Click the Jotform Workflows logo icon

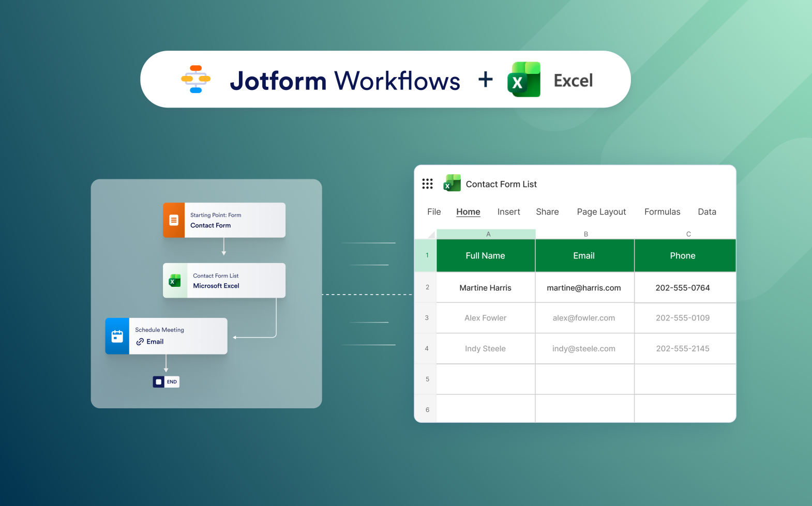coord(196,79)
